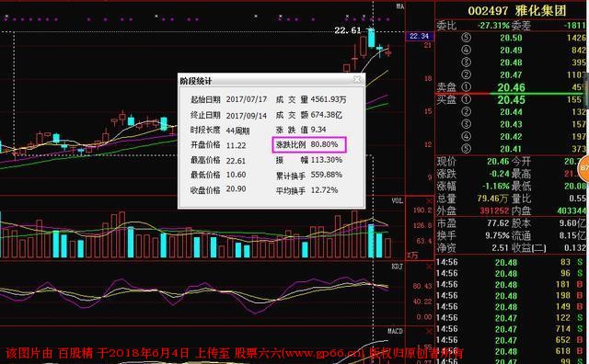The width and height of the screenshot is (589, 364).
Task: Select buy level ⑤ at 20.41
Action: pyautogui.click(x=512, y=149)
